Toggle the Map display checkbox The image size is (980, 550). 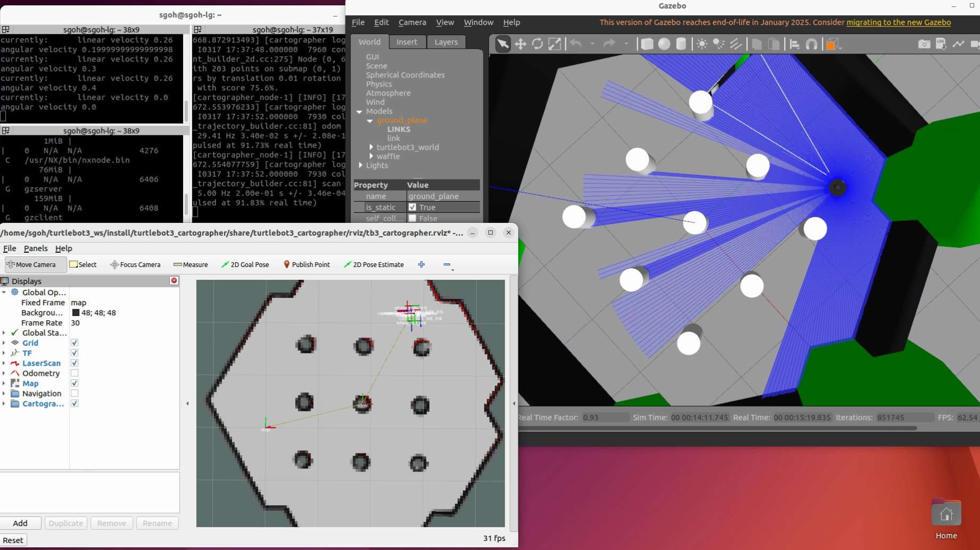pyautogui.click(x=74, y=383)
